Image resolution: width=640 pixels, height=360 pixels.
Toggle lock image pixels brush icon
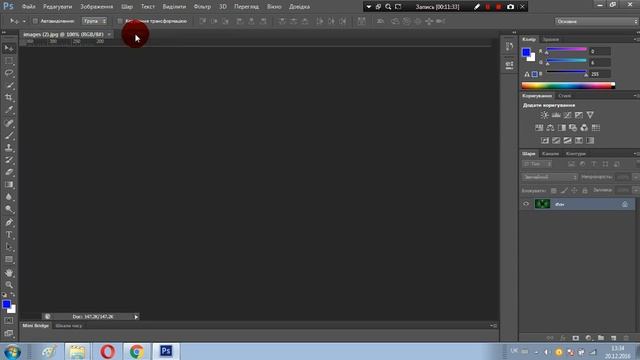(x=564, y=191)
